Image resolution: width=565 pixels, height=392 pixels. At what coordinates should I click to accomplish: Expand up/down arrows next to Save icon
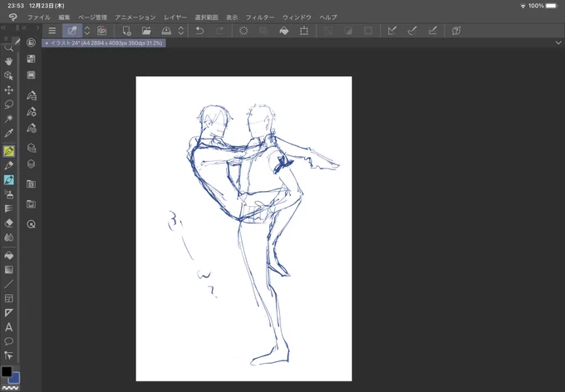click(181, 31)
